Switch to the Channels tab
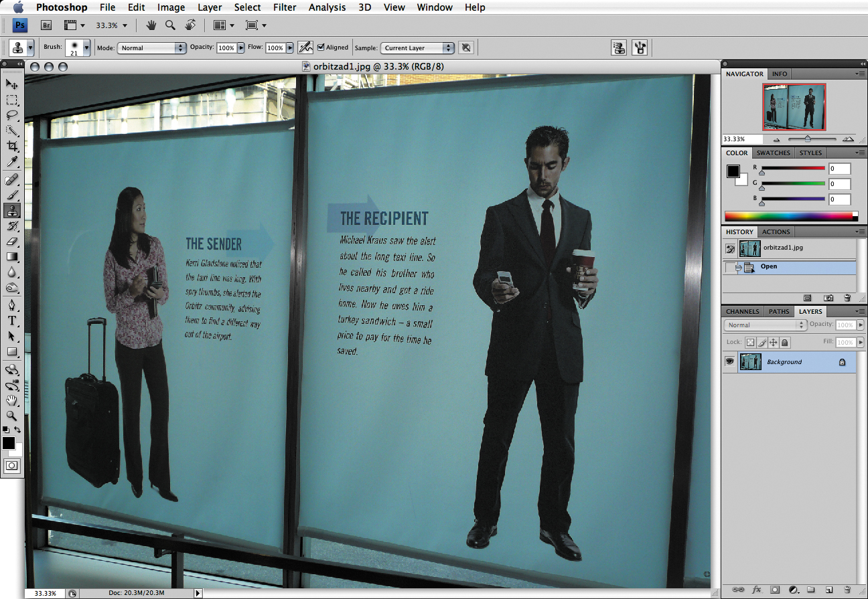868x599 pixels. pyautogui.click(x=743, y=311)
